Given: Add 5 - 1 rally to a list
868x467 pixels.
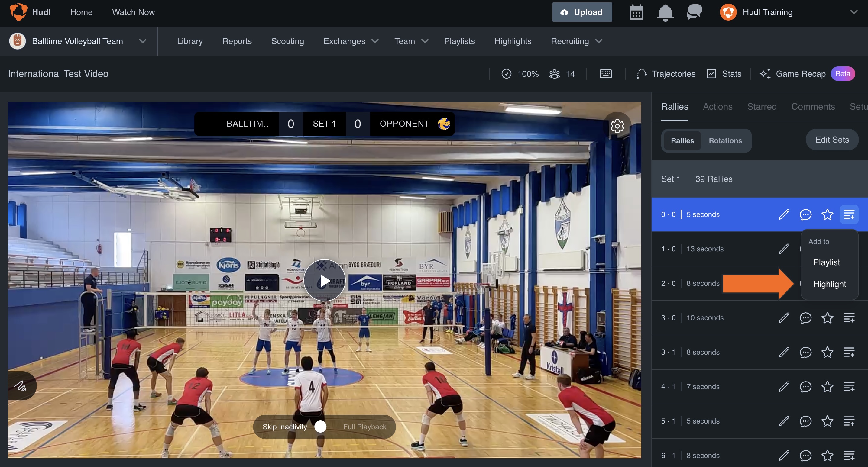Looking at the screenshot, I should (849, 421).
